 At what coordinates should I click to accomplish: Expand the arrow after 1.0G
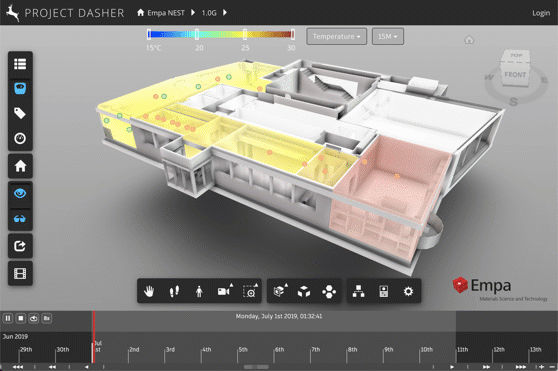click(225, 12)
